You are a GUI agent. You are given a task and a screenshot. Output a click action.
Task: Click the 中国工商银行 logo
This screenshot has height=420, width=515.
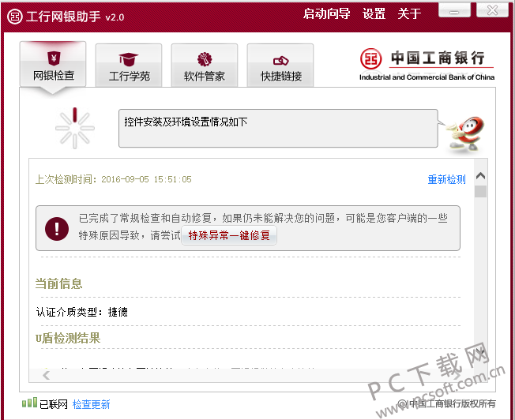pos(427,65)
